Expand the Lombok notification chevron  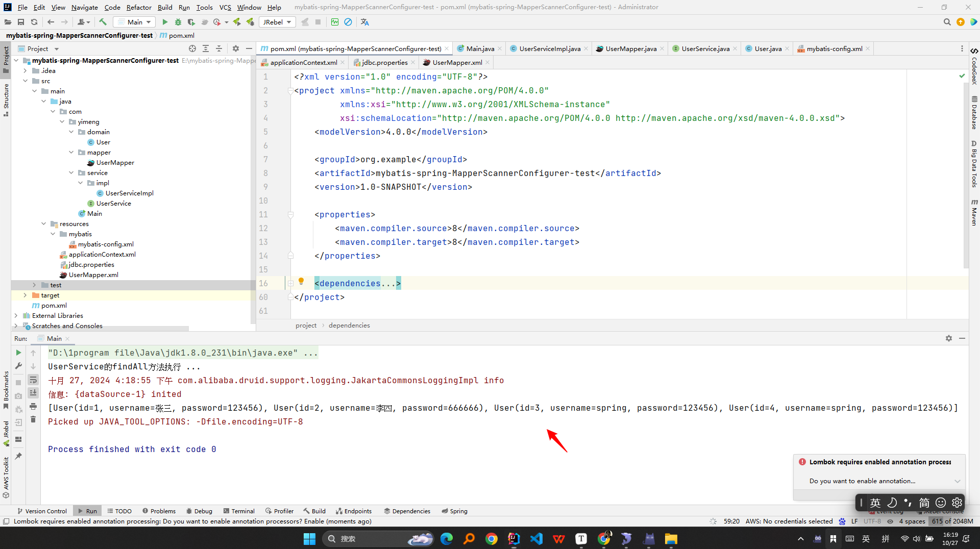958,481
